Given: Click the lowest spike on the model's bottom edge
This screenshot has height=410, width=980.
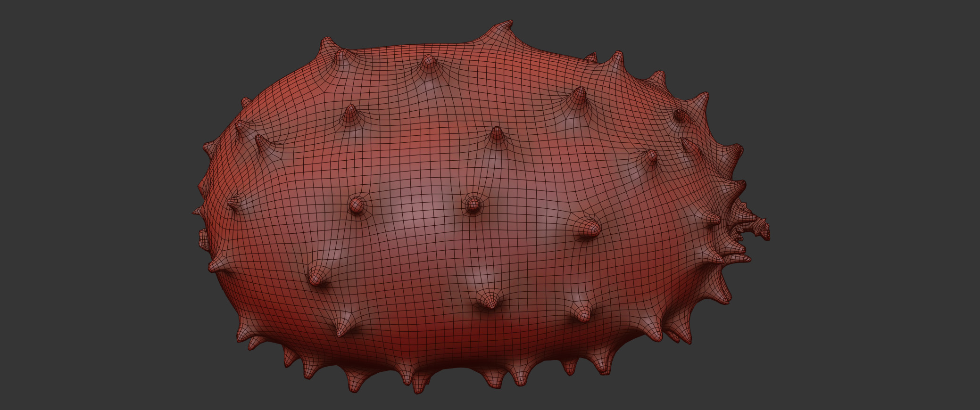Looking at the screenshot, I should 417,387.
